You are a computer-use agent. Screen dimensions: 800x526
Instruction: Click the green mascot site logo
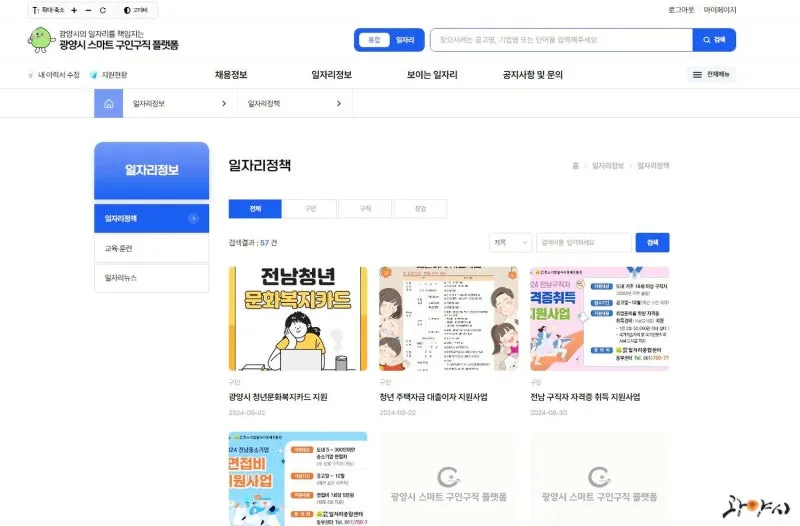click(41, 39)
